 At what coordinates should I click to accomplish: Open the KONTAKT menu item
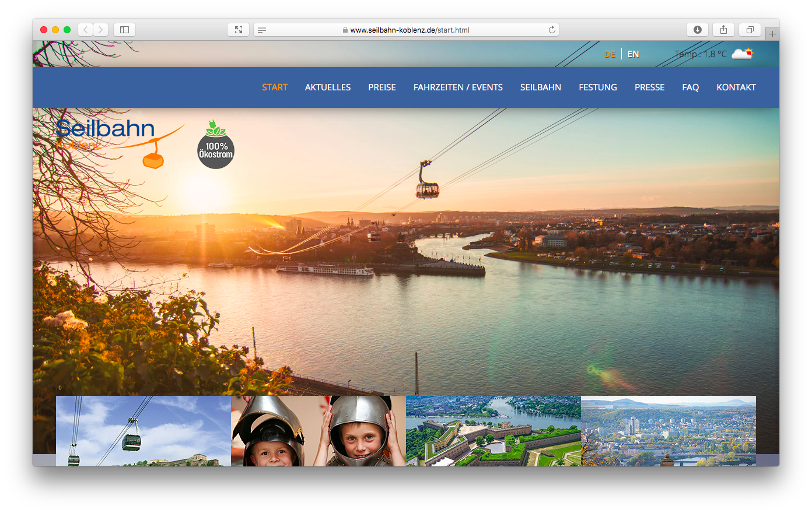pyautogui.click(x=736, y=87)
